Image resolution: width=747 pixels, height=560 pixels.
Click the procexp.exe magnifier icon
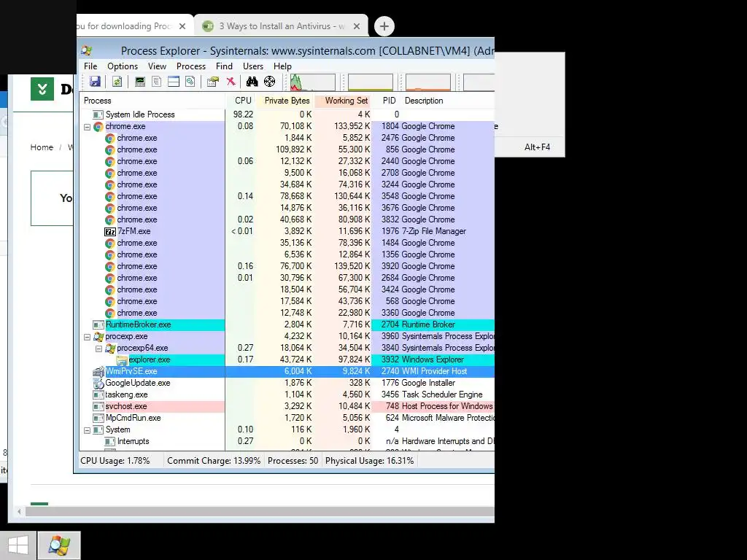coord(98,337)
